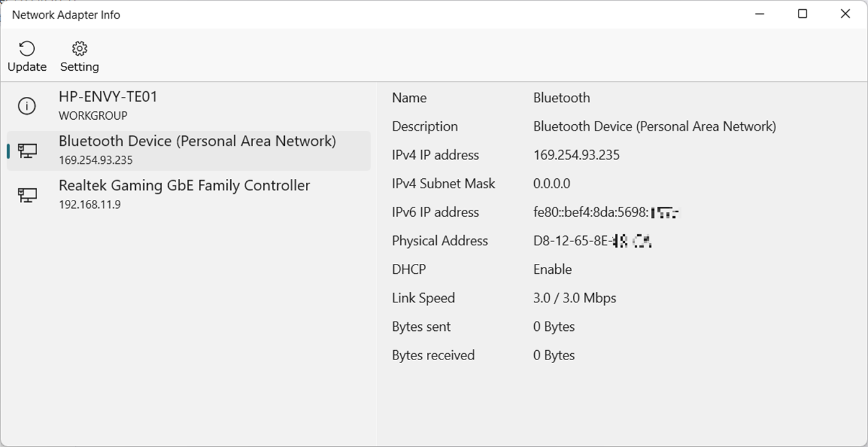Select the Realtek Gaming GbE Family Controller adapter

[184, 193]
